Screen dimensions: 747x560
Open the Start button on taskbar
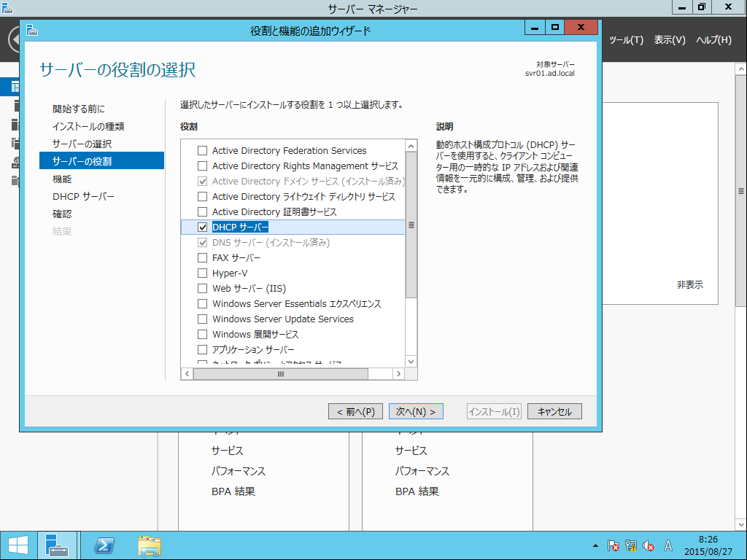(x=18, y=545)
